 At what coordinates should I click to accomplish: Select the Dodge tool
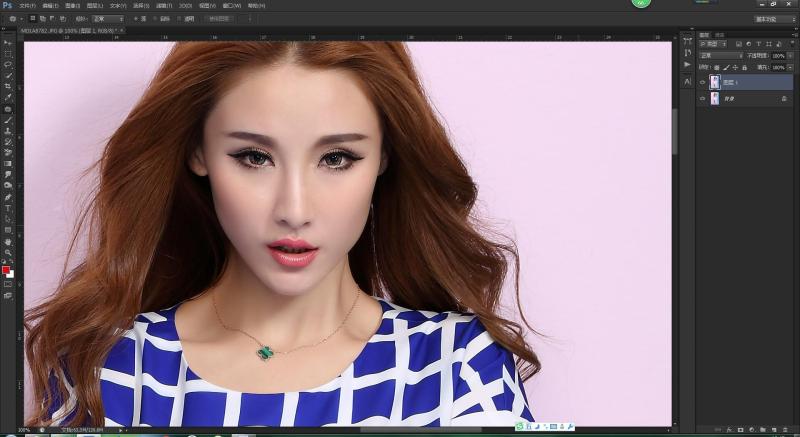point(8,185)
